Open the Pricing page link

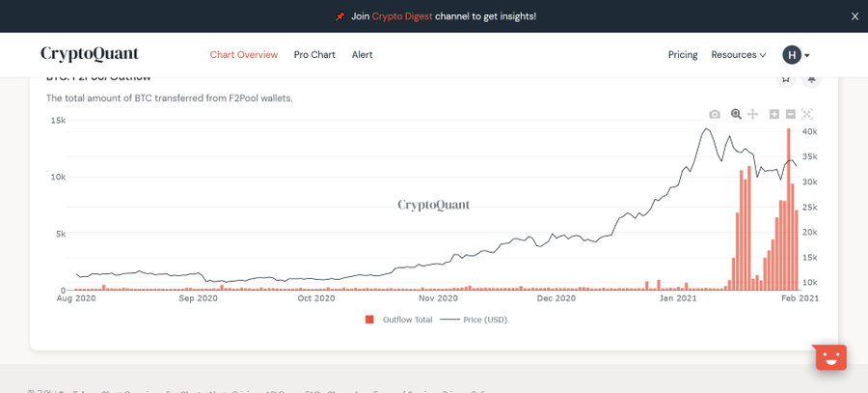tap(683, 55)
